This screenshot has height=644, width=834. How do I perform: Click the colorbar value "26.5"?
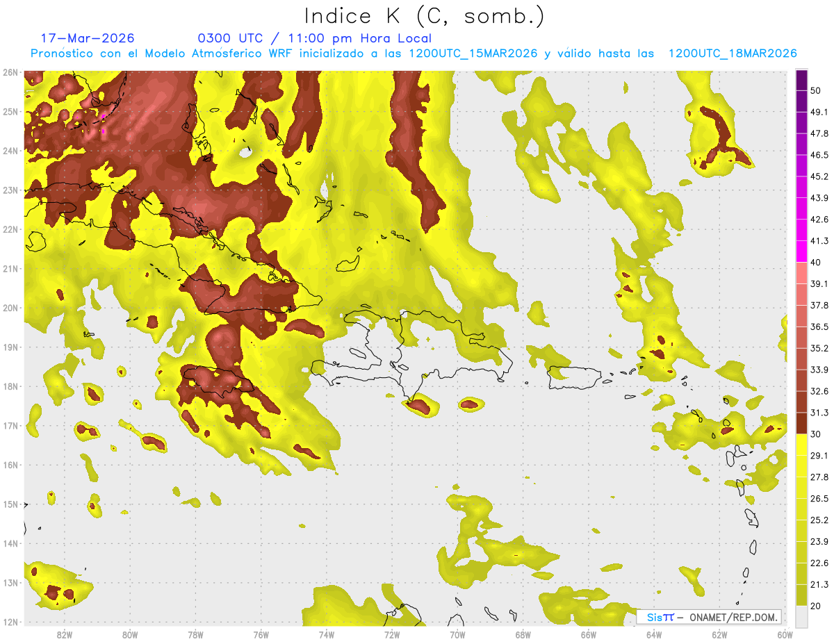(x=819, y=498)
